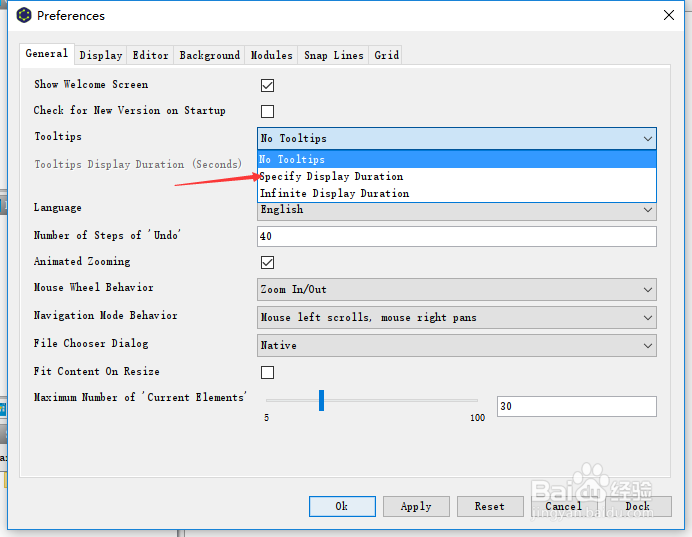Close the Preferences dialog window

click(669, 15)
